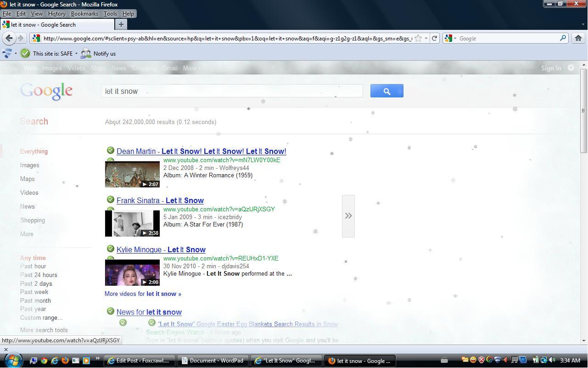588x368 pixels.
Task: Click the green SAFE site checkmark icon
Action: point(25,53)
